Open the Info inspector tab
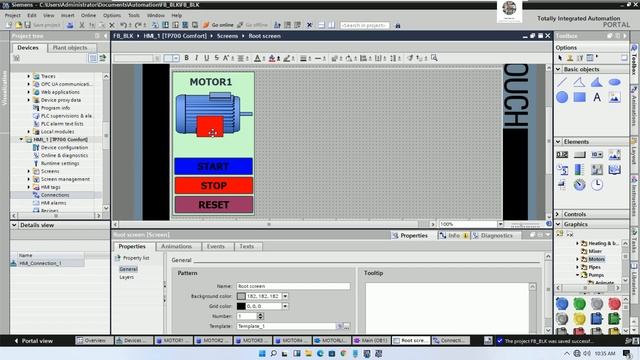Viewport: 640px width, 360px height. pos(453,236)
